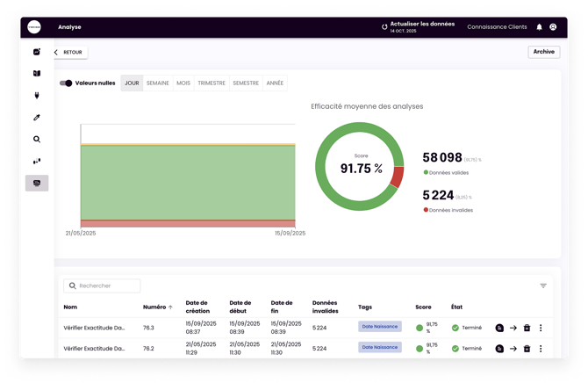Click the État column header
Viewport: 588px width, 383px height.
point(456,307)
